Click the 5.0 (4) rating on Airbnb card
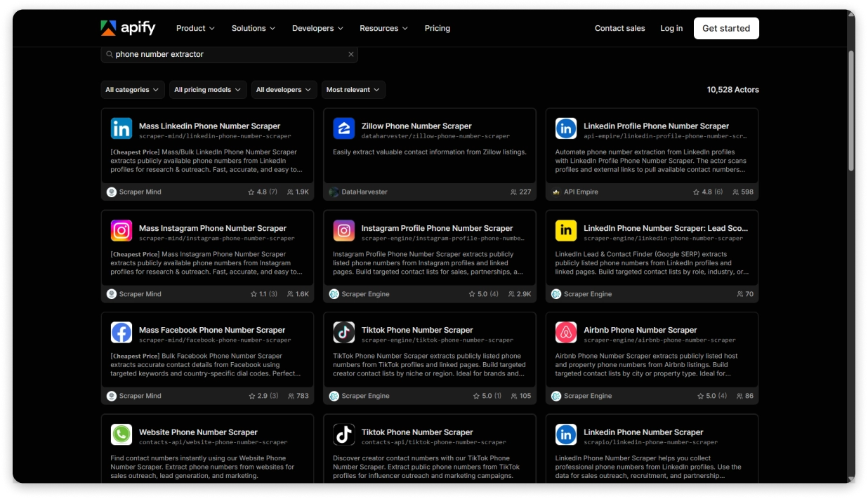Screen dimensions: 868x499 tap(712, 396)
